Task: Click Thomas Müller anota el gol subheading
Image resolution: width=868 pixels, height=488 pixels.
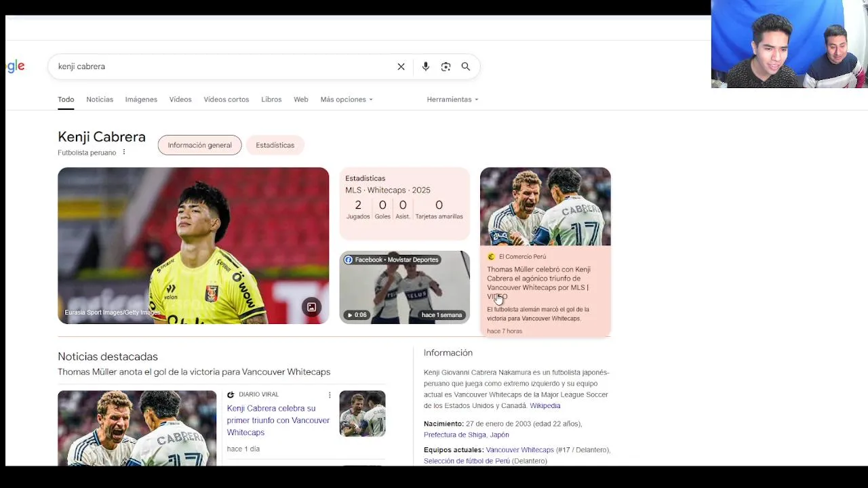Action: [194, 372]
